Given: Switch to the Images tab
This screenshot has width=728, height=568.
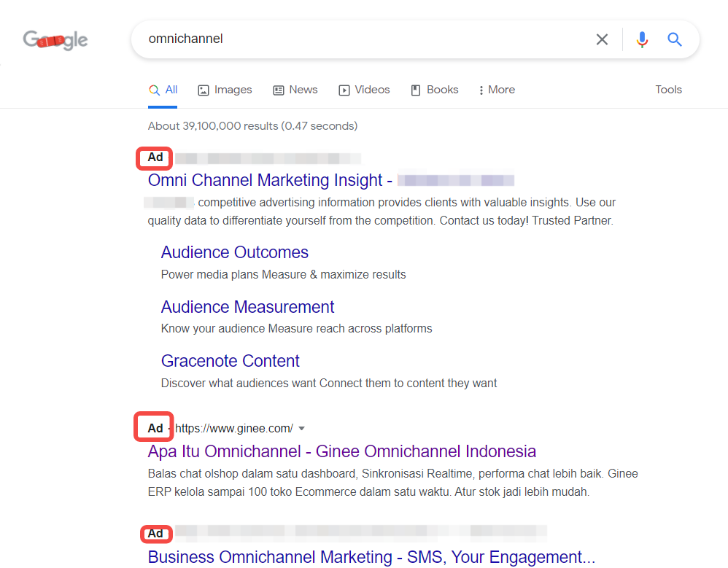Looking at the screenshot, I should click(225, 90).
